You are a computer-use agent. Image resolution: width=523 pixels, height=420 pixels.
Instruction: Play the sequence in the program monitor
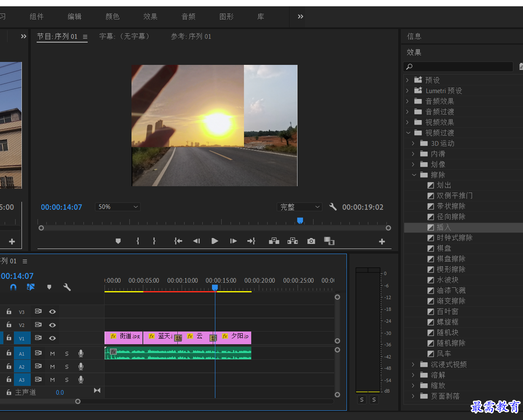pos(215,241)
